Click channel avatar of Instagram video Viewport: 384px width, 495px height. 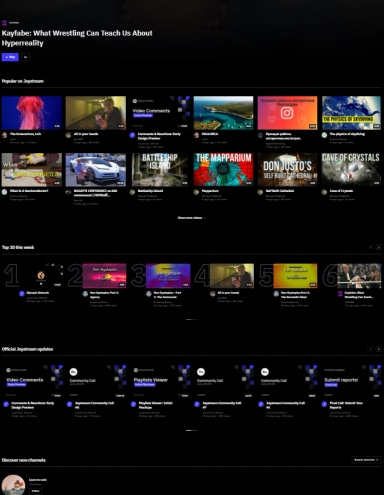[260, 135]
